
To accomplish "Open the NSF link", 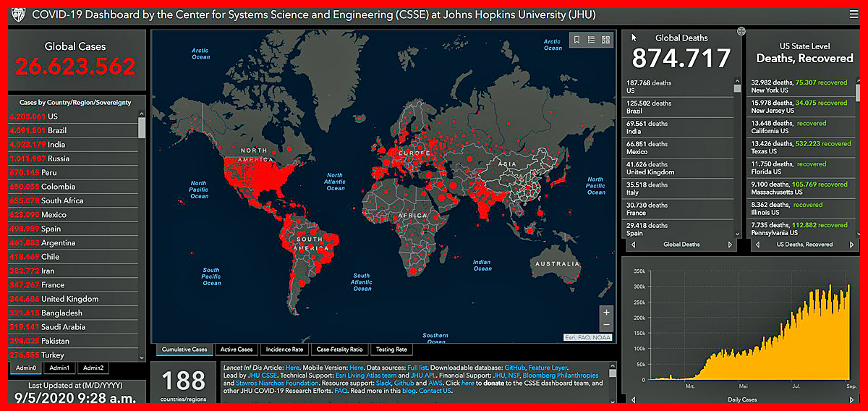I will (x=515, y=376).
